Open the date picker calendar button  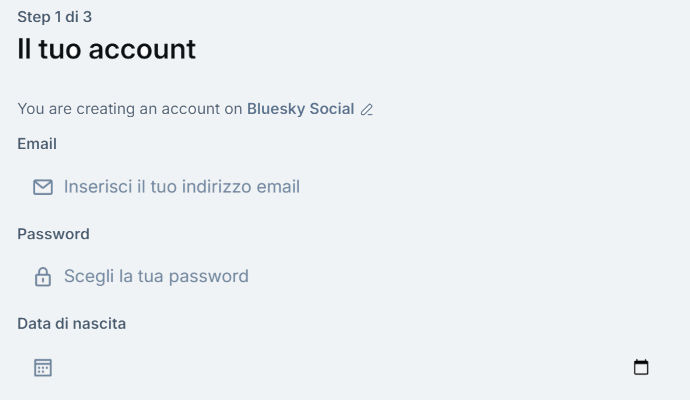tap(641, 367)
